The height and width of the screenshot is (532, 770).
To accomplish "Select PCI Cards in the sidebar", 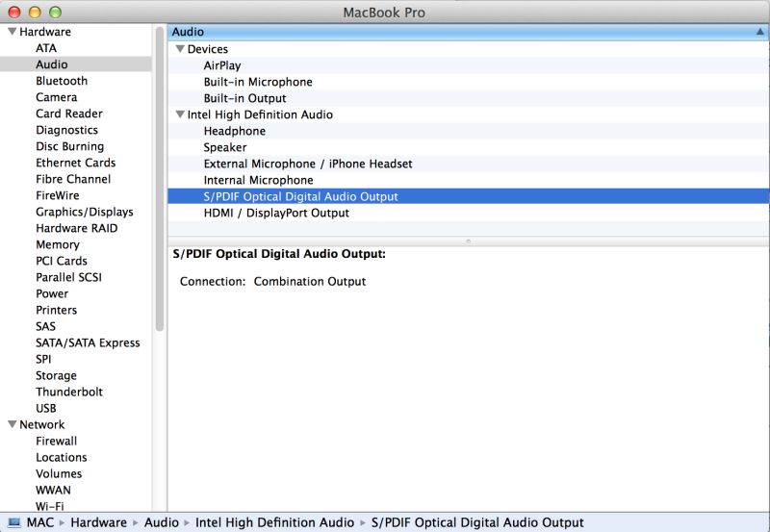I will pos(62,261).
